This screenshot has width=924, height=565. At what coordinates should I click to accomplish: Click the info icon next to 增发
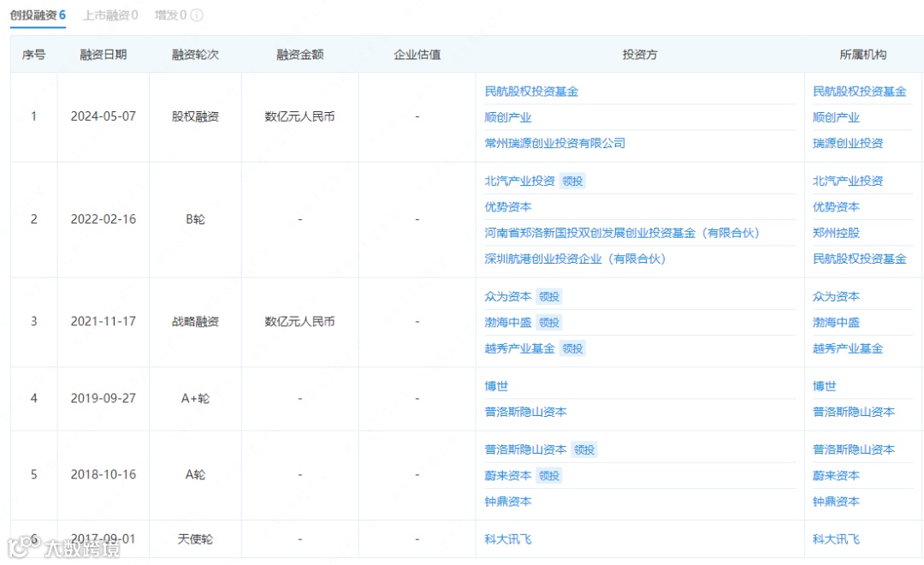click(198, 15)
